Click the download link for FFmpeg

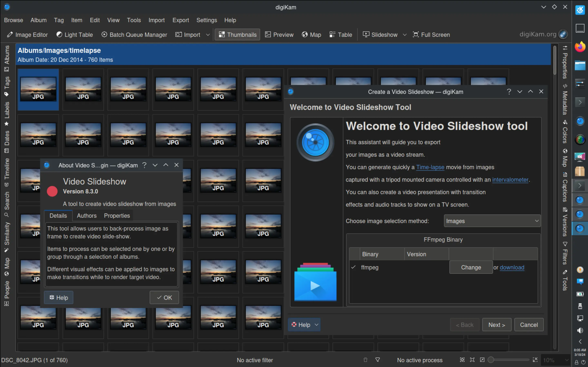pos(512,267)
